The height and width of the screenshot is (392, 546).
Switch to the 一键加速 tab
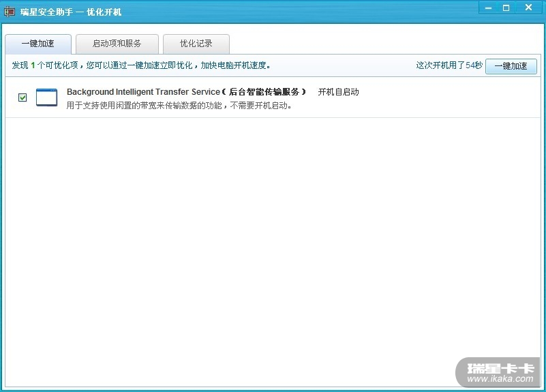click(38, 44)
